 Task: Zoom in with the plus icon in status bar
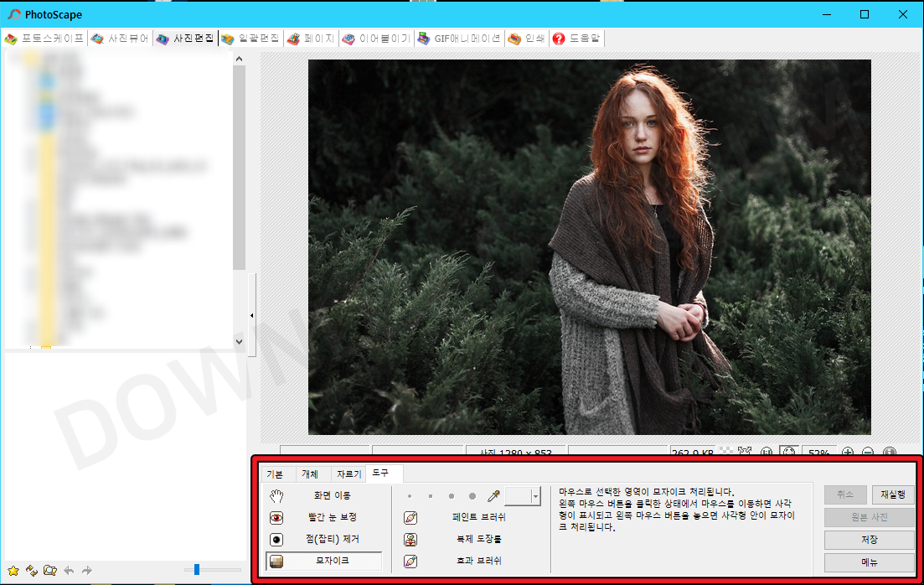click(848, 453)
